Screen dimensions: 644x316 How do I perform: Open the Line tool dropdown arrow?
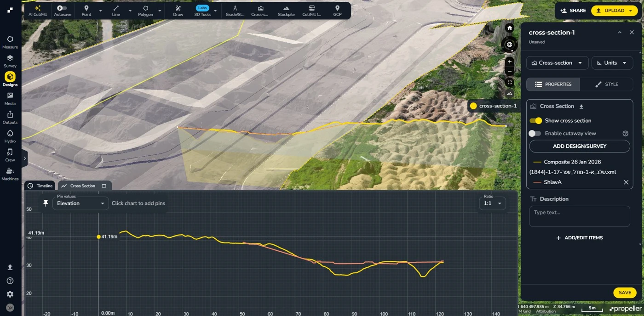(130, 11)
